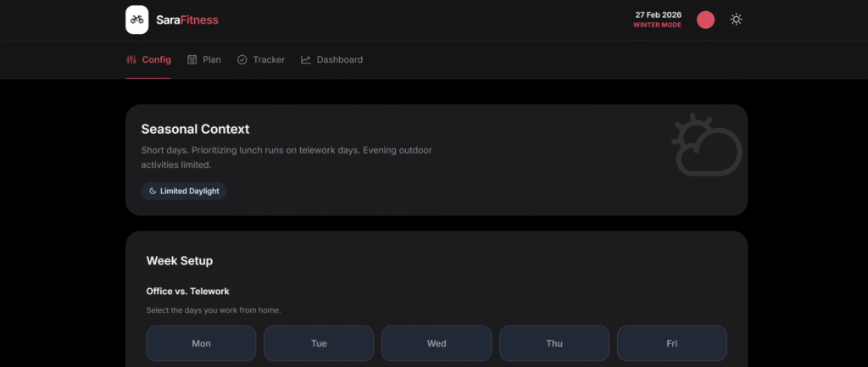
Task: Click the cloud and sun weather icon
Action: click(706, 145)
